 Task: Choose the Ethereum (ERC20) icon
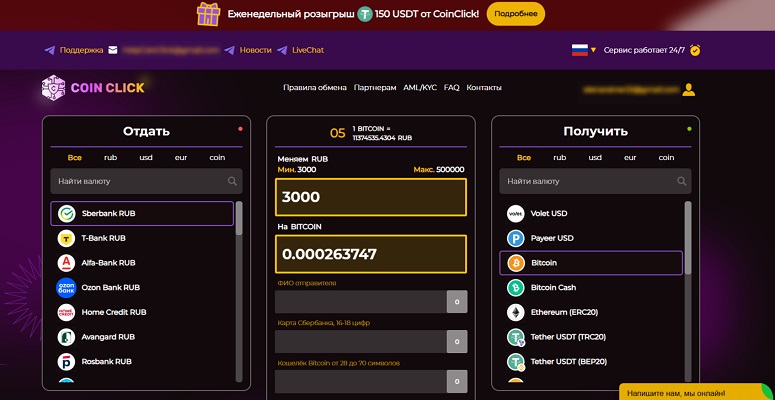pos(516,312)
